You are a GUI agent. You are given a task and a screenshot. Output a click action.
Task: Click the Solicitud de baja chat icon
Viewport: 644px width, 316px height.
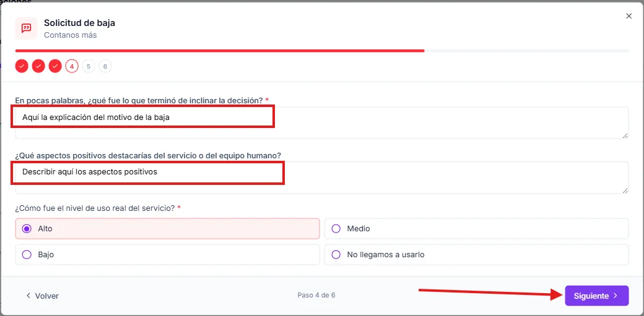[26, 28]
